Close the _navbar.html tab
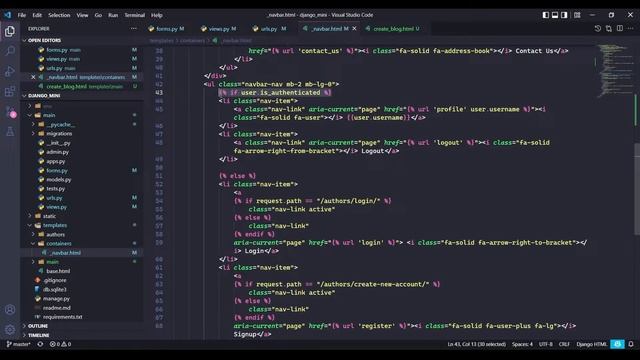640x360 pixels. point(354,29)
